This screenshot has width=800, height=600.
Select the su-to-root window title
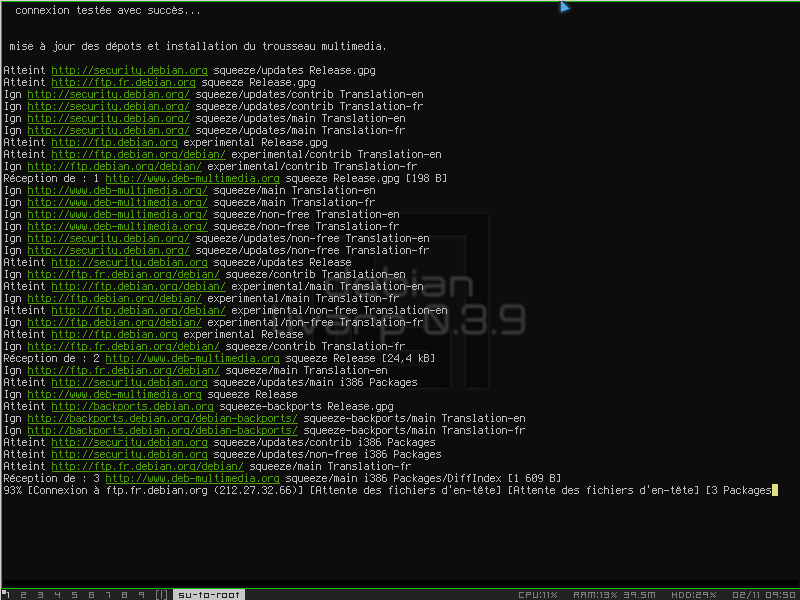209,594
